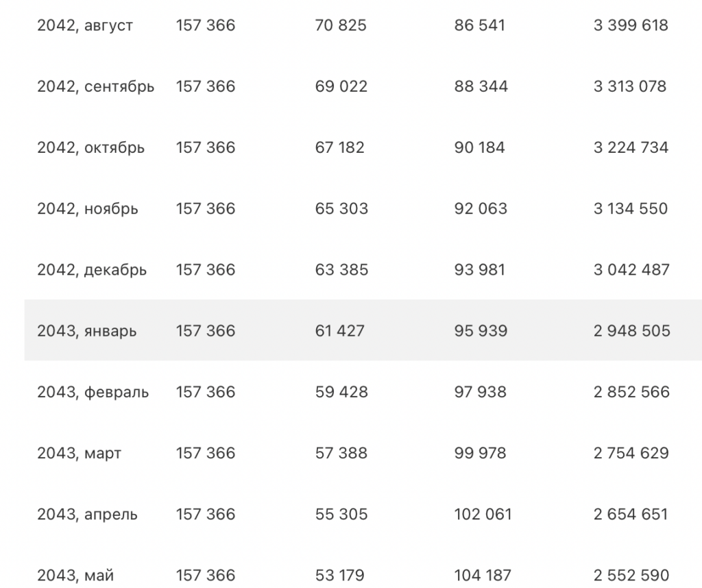Select the "2043, май" date cell
This screenshot has height=588, width=702.
coord(75,575)
